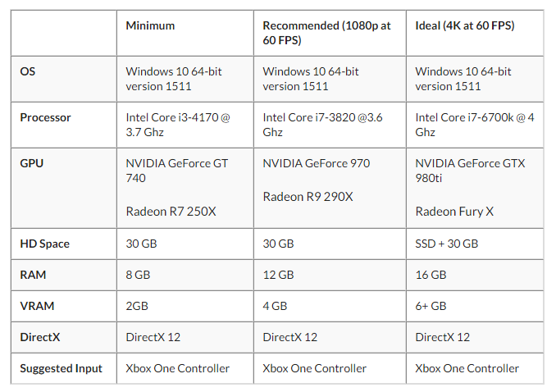Select the Suggested Input row label
Viewport: 556px width, 392px height.
tap(62, 368)
